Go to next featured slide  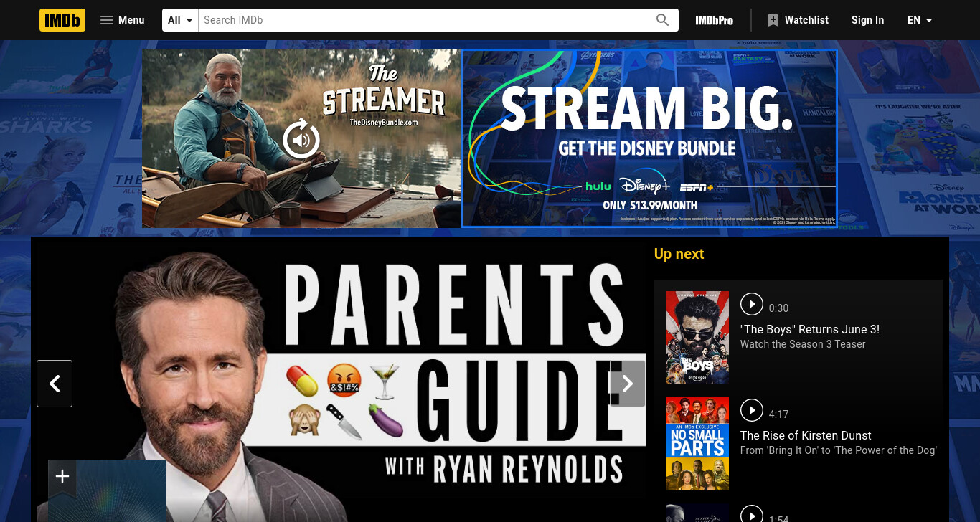click(x=627, y=384)
